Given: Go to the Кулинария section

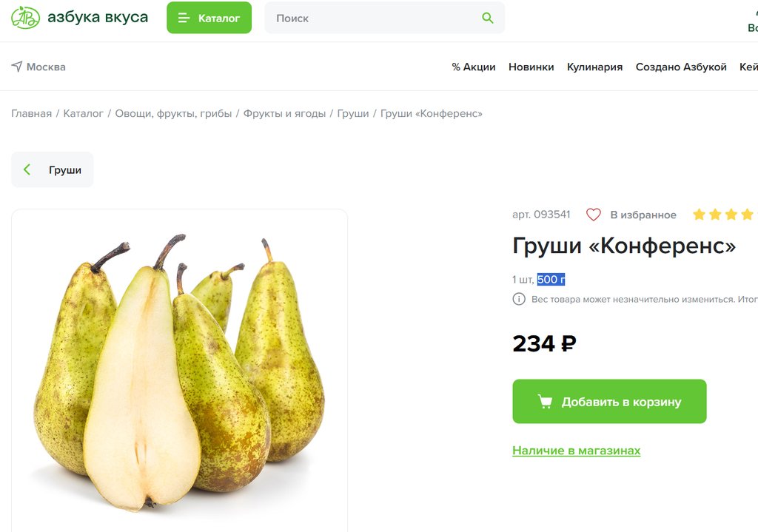Looking at the screenshot, I should tap(594, 67).
